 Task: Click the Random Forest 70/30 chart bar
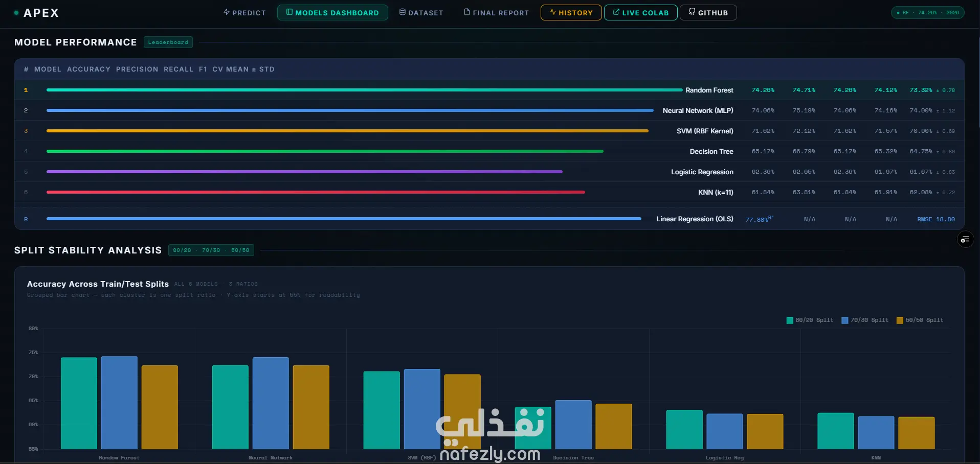tap(119, 403)
